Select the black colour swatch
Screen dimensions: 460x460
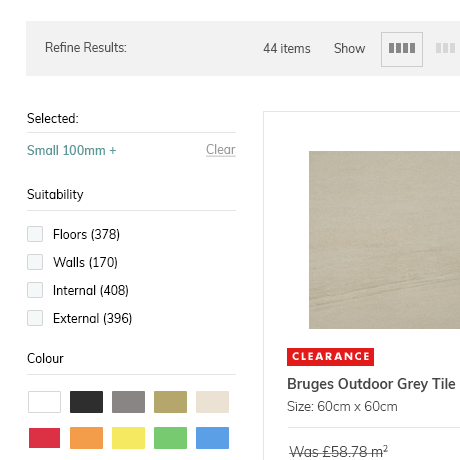click(x=86, y=402)
